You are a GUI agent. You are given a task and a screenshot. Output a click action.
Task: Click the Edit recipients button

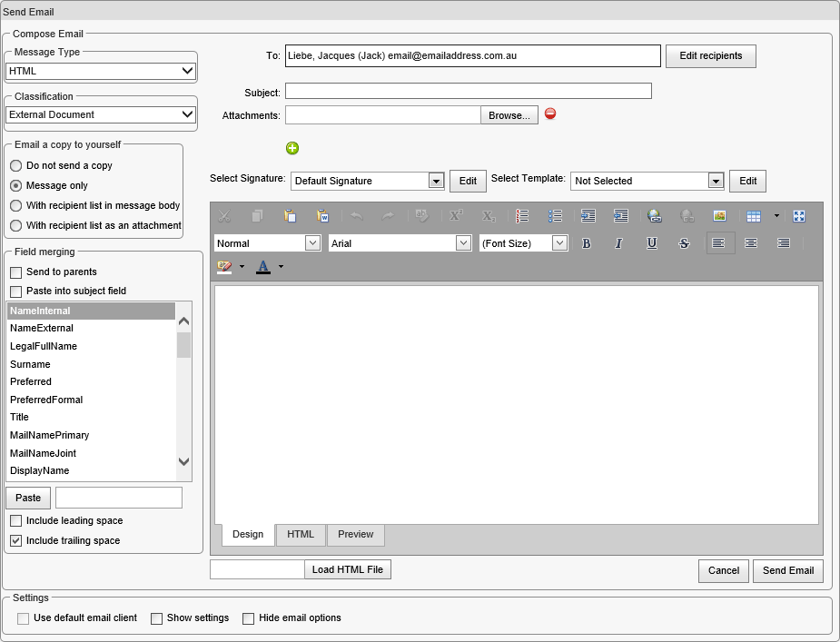point(711,55)
